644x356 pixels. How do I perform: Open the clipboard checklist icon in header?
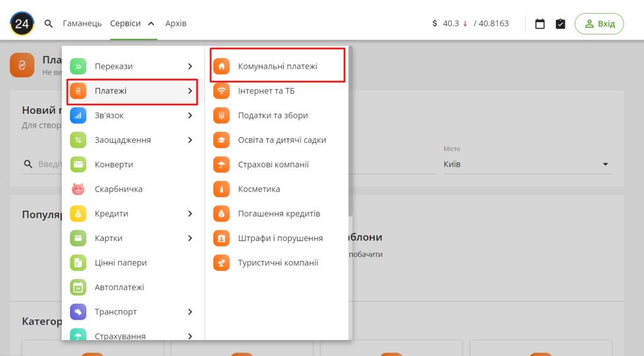pos(560,24)
